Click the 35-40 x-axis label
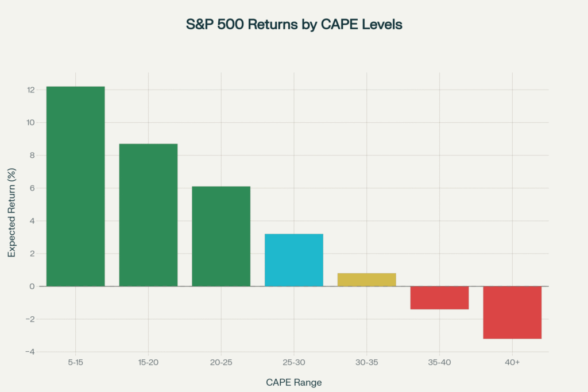The height and width of the screenshot is (392, 588). point(439,363)
